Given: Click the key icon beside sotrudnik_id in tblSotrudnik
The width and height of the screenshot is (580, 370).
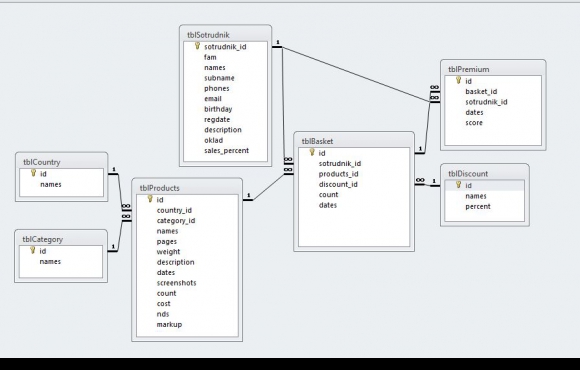Looking at the screenshot, I should coord(198,46).
